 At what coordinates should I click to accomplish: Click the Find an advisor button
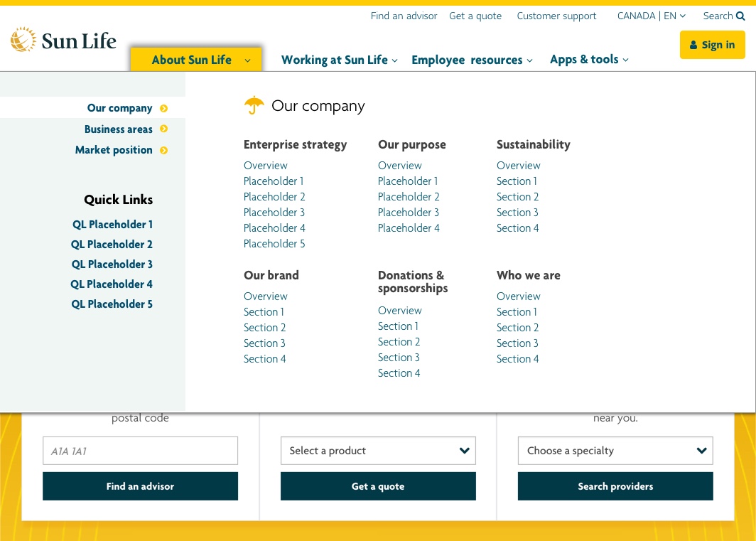coord(140,486)
